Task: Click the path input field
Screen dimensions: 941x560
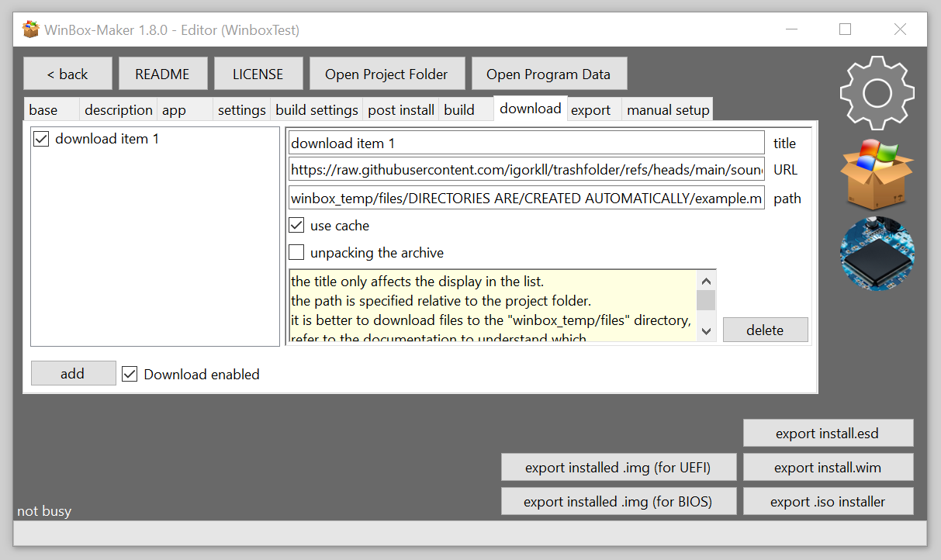Action: [x=526, y=198]
